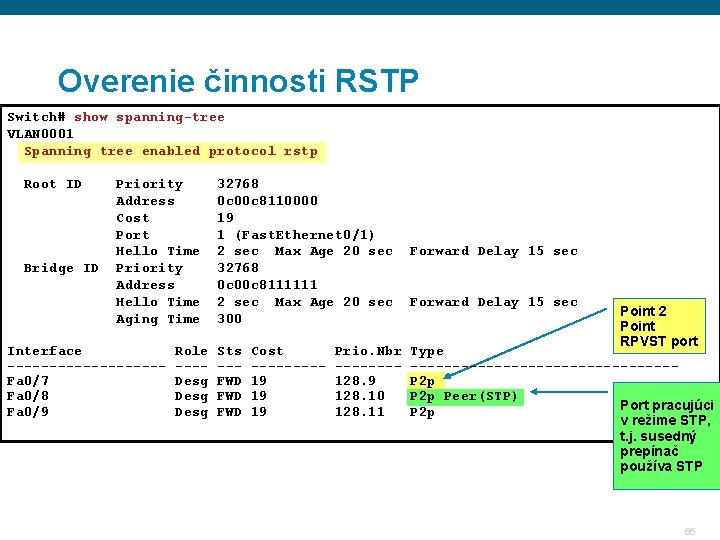720x540 pixels.
Task: Click 'Interface' column header
Action: pos(45,351)
